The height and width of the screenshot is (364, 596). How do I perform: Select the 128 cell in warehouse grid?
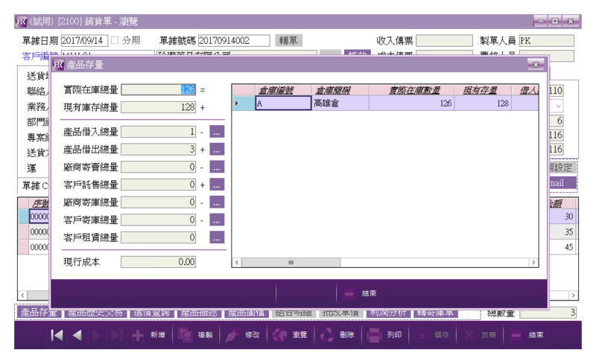[483, 103]
